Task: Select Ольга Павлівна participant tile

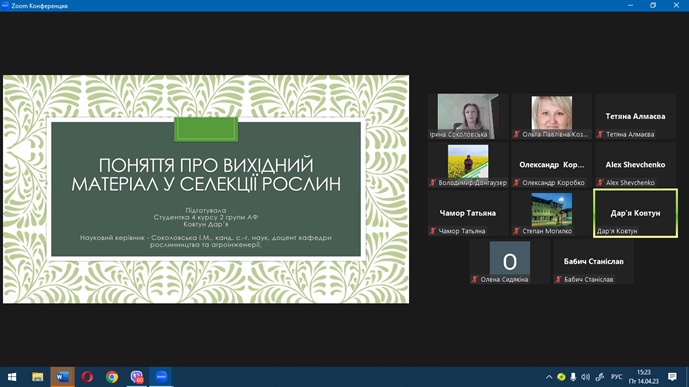Action: coord(551,116)
